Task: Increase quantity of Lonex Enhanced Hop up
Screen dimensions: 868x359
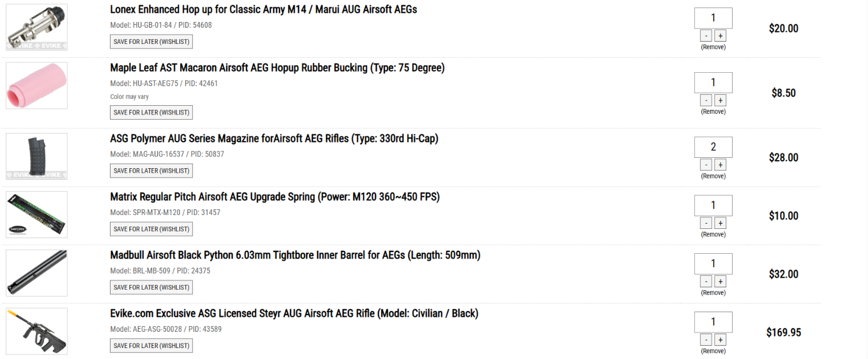Action: (720, 36)
